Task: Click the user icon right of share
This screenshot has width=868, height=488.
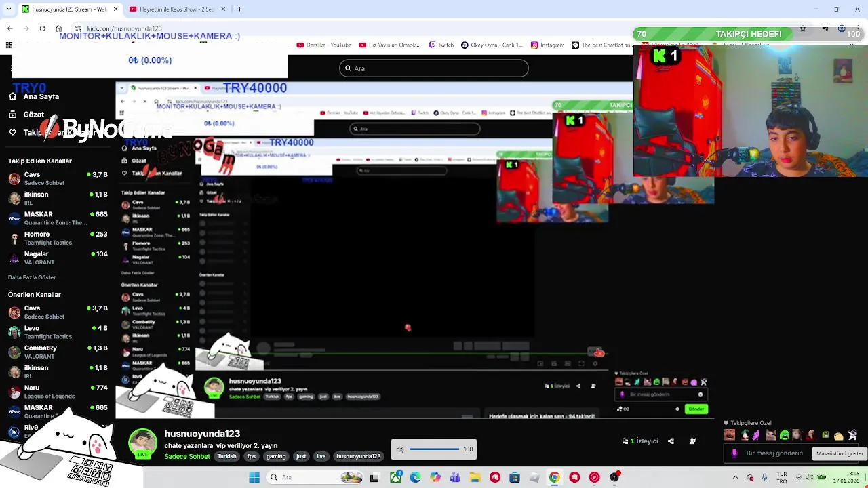Action: [692, 441]
